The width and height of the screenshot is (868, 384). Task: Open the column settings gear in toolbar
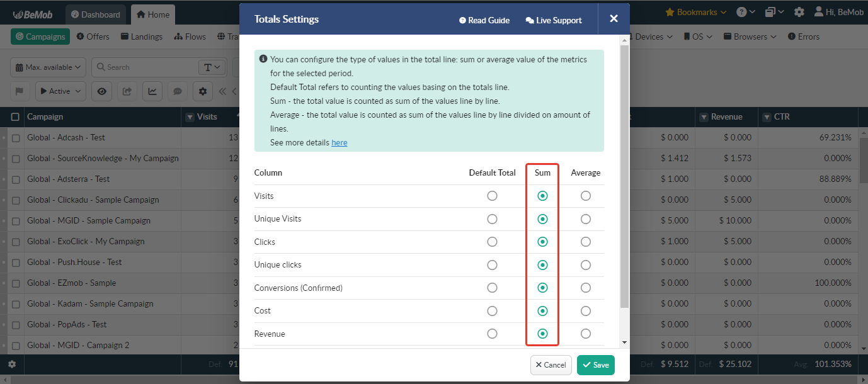pos(202,91)
